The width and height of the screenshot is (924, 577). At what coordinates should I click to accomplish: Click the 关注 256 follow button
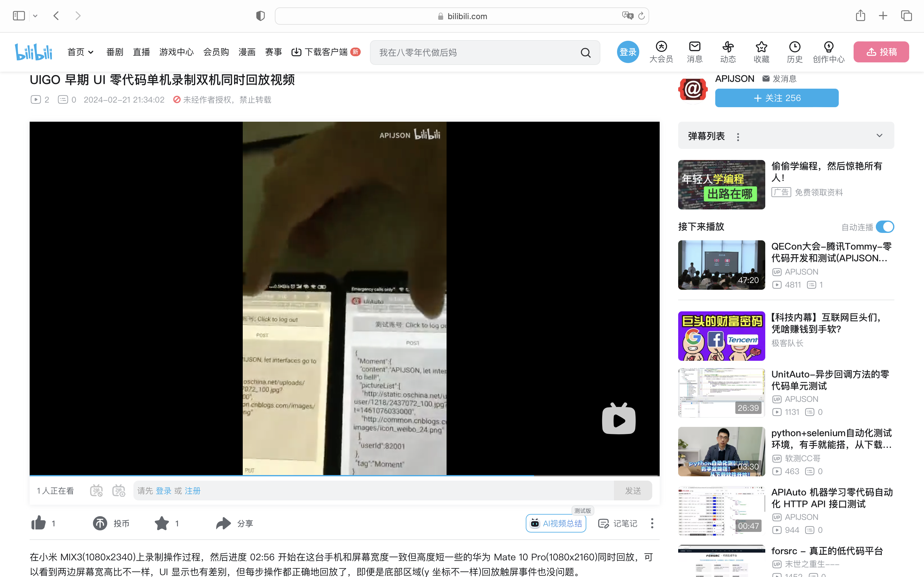pos(776,98)
